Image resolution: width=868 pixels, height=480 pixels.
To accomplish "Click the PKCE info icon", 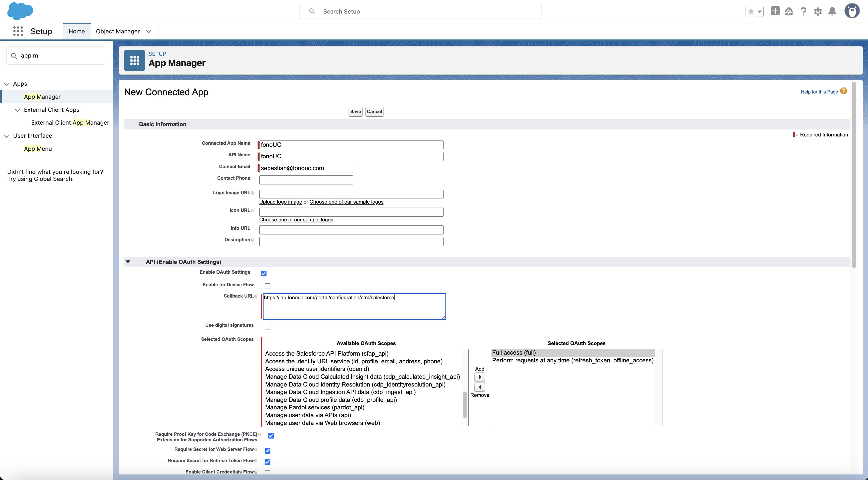I will (259, 434).
